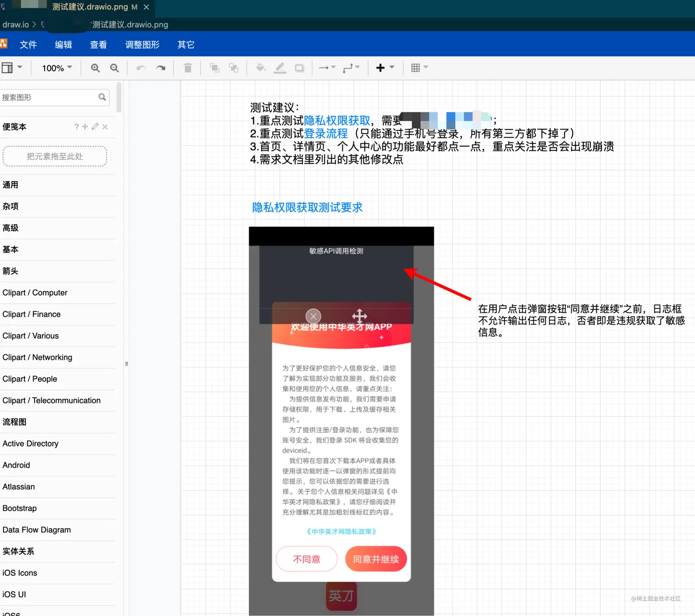Expand Clipart / People library

[x=58, y=379]
